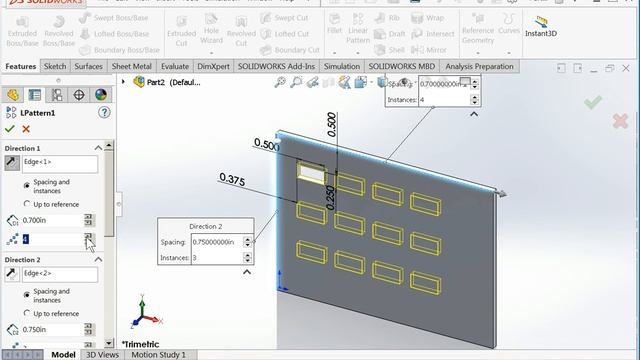640x360 pixels.
Task: Open the PropertyManager tab
Action: [35, 95]
